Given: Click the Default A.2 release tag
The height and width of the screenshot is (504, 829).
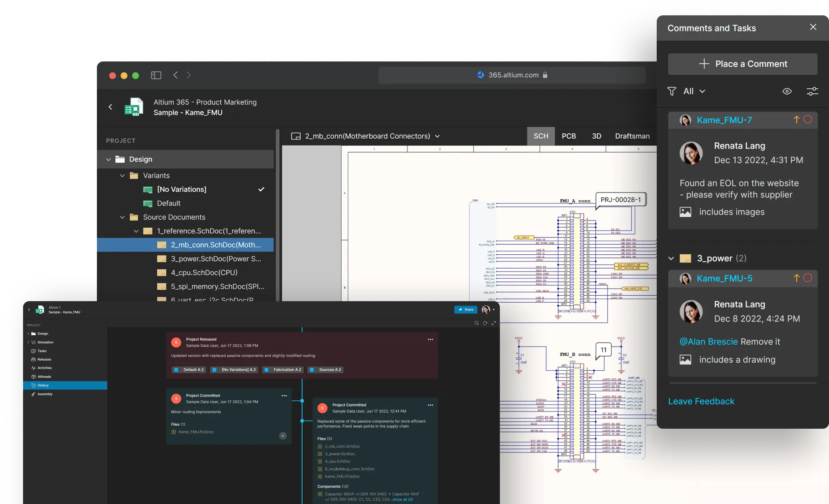Looking at the screenshot, I should pos(189,370).
